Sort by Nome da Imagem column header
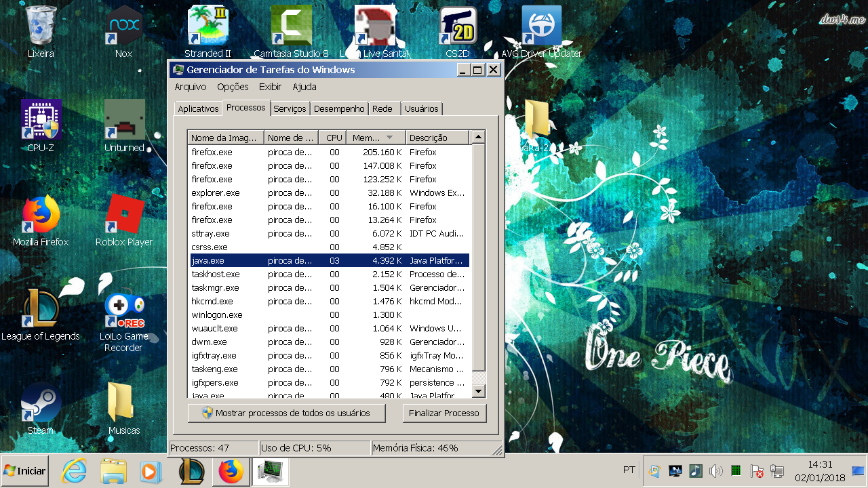Screen dimensions: 868x488 226,138
